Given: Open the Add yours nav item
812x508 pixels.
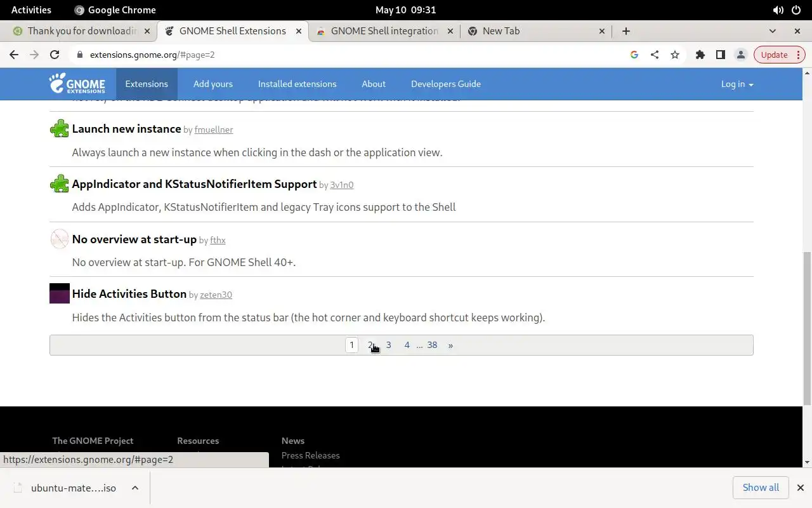Looking at the screenshot, I should (213, 84).
